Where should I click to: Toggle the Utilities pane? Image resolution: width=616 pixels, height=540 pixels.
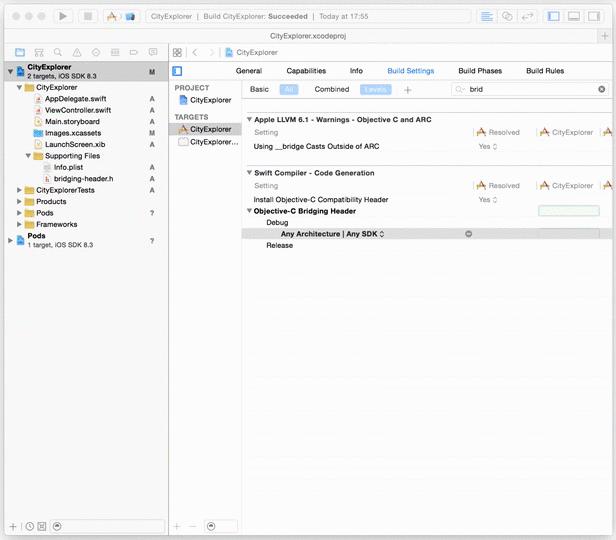(594, 16)
